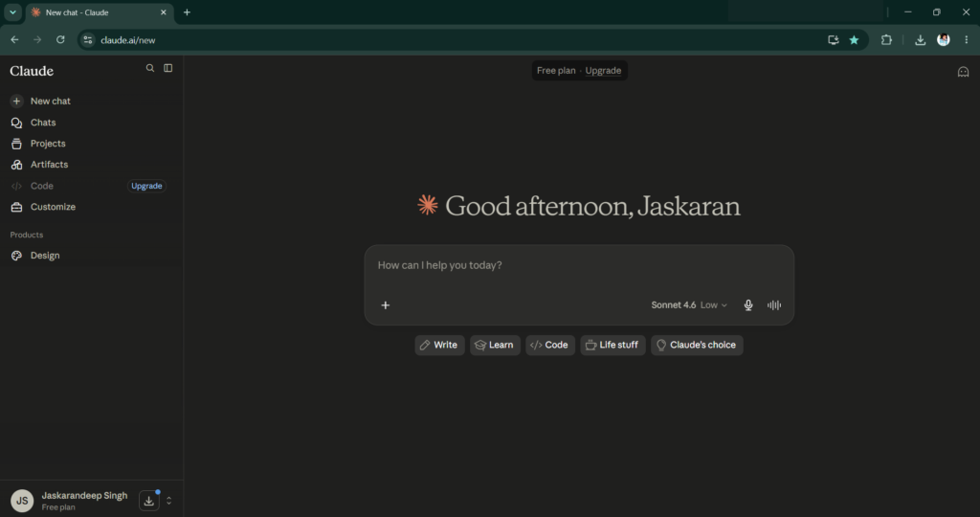This screenshot has width=980, height=517.
Task: Open Design under Products
Action: 91,255
